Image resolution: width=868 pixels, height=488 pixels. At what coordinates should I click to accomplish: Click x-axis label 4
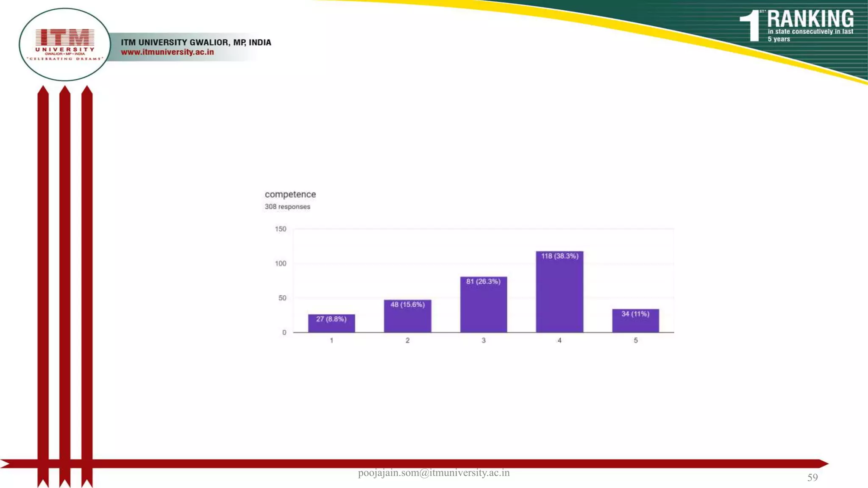point(559,341)
